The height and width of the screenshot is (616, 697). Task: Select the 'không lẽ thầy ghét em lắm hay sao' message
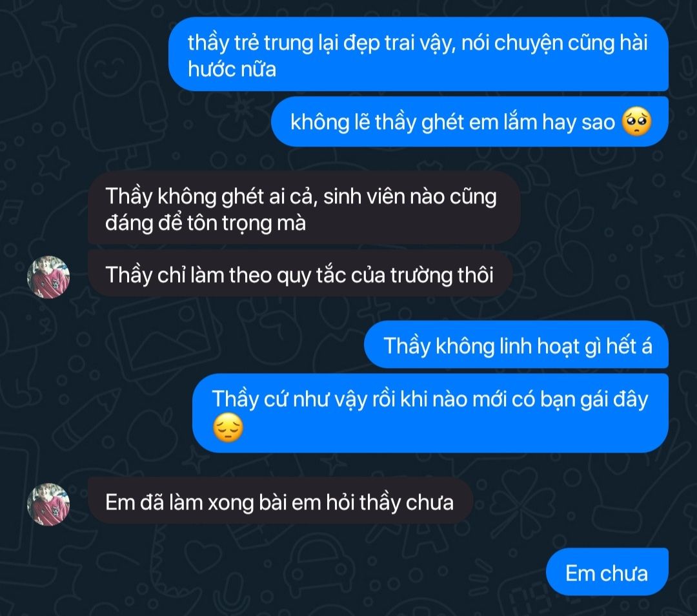[469, 122]
